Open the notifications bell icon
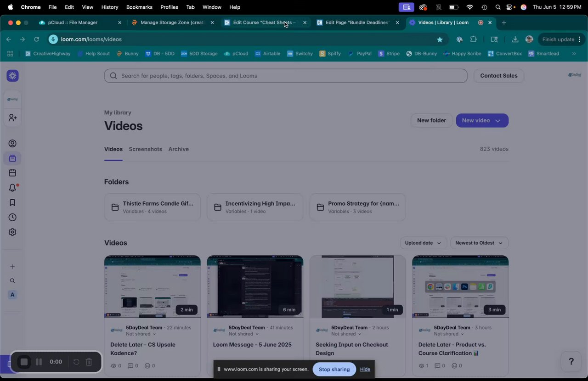This screenshot has height=381, width=588. [x=12, y=188]
